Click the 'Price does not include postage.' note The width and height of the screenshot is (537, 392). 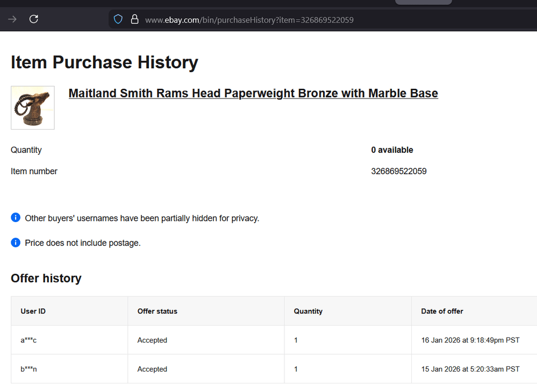tap(83, 243)
